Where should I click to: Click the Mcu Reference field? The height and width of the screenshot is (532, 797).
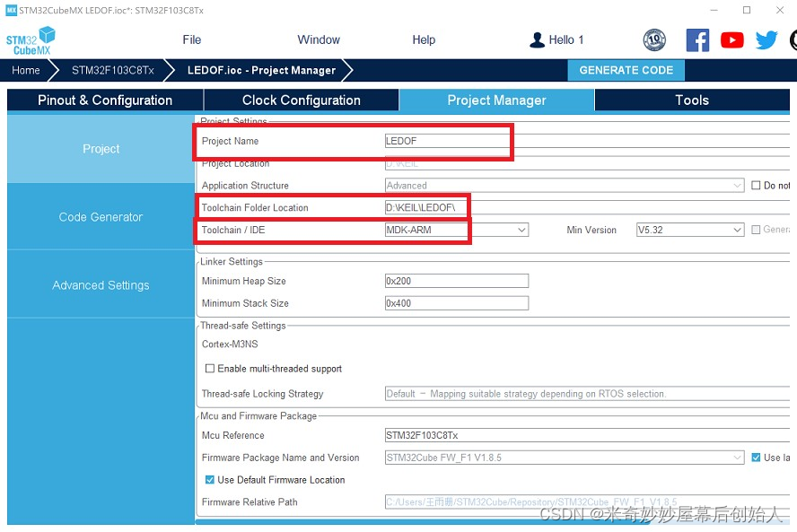pos(587,435)
